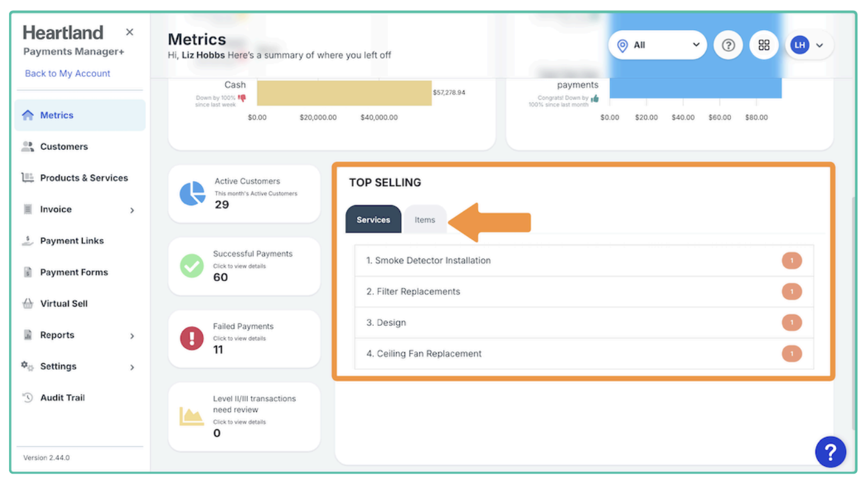Click the red Failed Payments alert icon

[192, 339]
